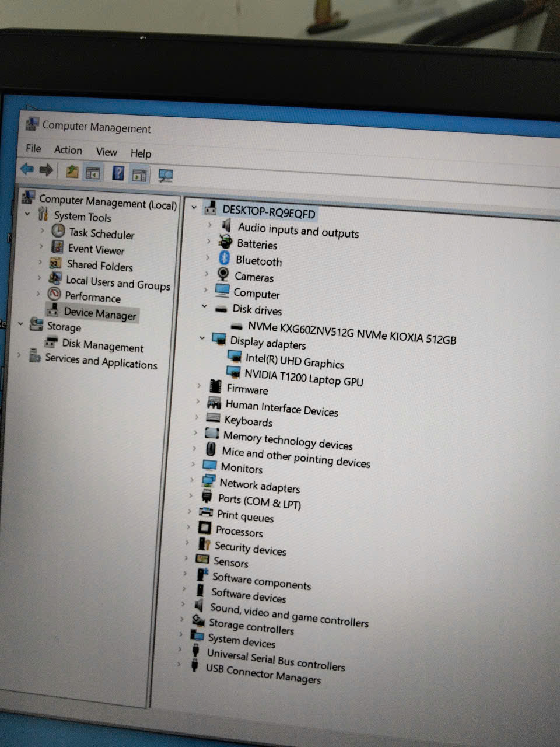This screenshot has height=747, width=560.
Task: Expand Services and Applications arrow
Action: (x=19, y=354)
